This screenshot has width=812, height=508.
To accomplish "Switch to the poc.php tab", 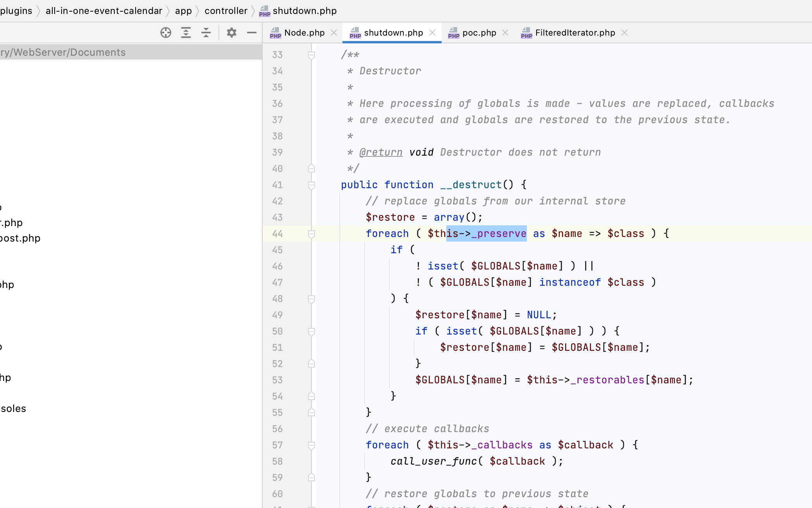I will (x=479, y=33).
